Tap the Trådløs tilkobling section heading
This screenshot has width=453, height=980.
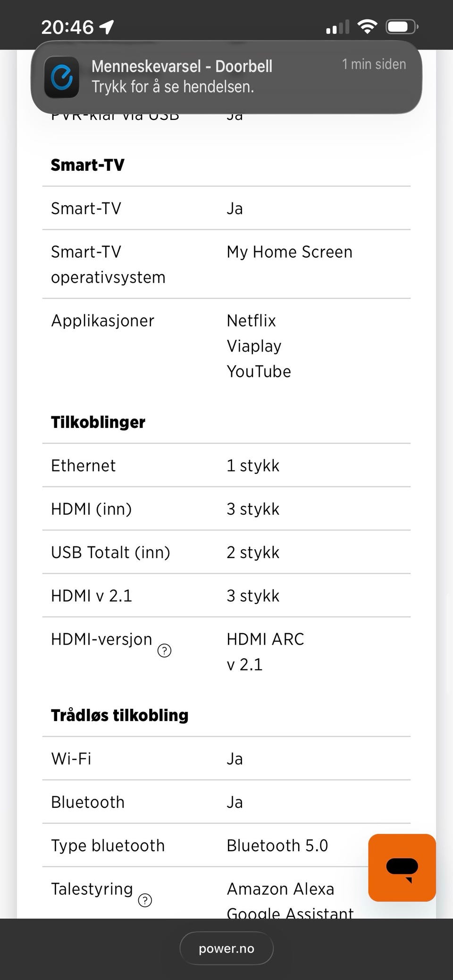click(120, 715)
